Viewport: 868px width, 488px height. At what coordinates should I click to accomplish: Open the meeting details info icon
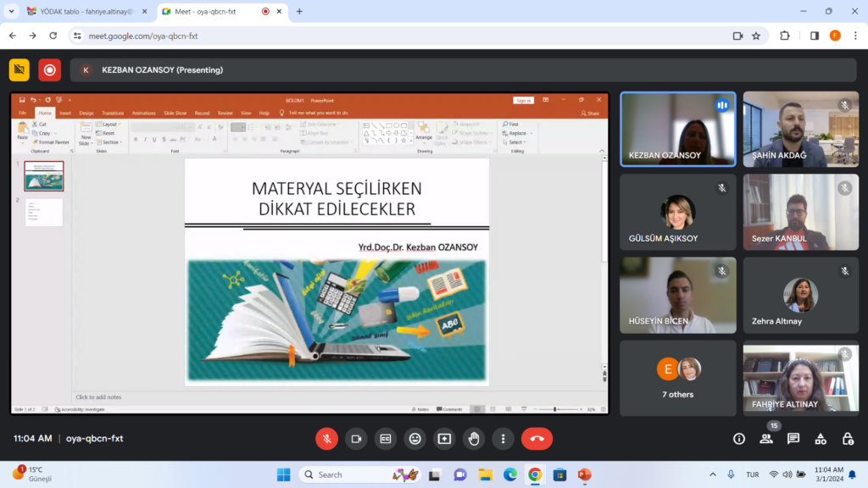click(739, 439)
